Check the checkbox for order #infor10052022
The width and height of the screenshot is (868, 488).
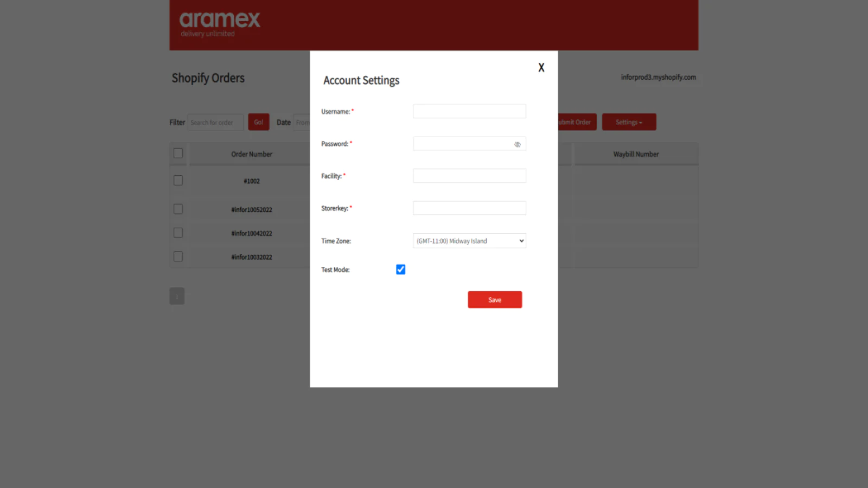pos(177,209)
